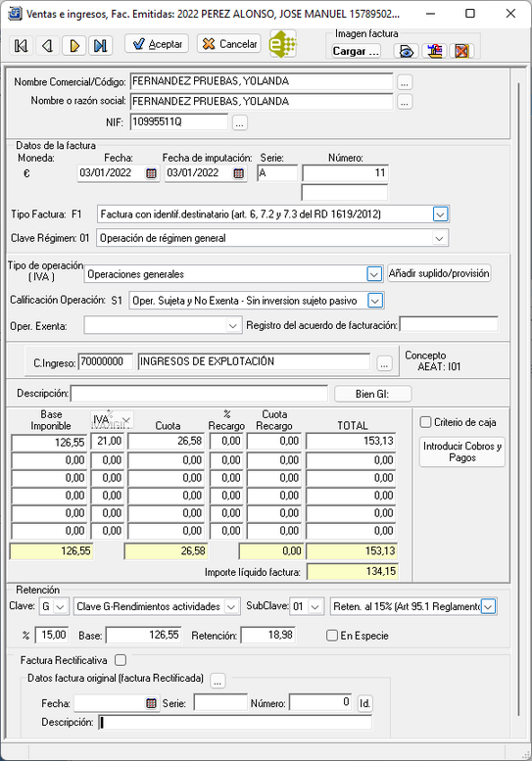The image size is (532, 761).
Task: Browse Nombre o razón social lookup button
Action: pos(405,102)
